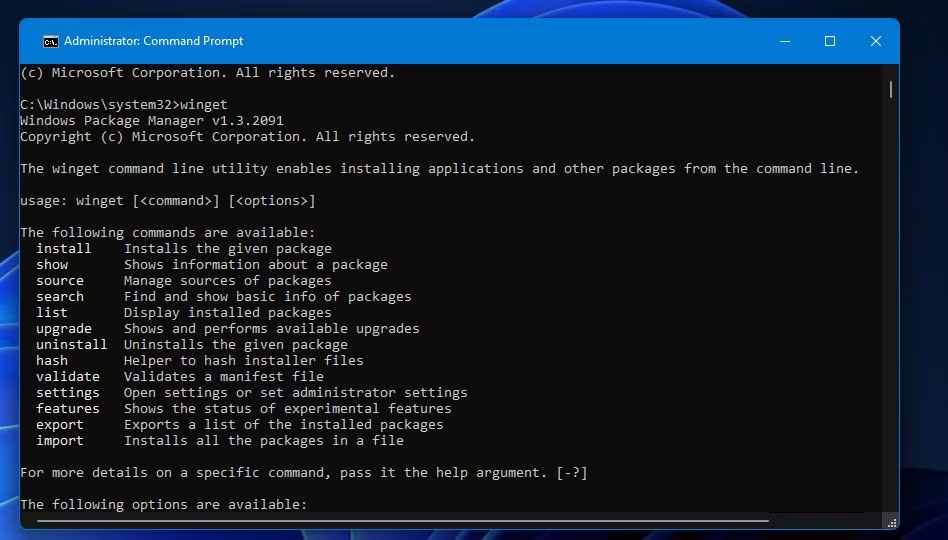Click 'The following commands are available:' text
The image size is (948, 540).
pos(167,233)
